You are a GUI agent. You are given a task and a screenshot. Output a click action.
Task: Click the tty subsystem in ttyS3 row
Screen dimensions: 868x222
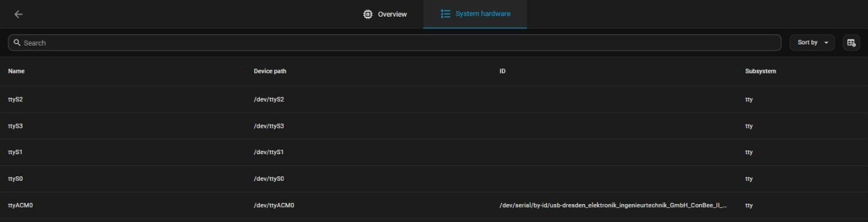click(x=749, y=126)
